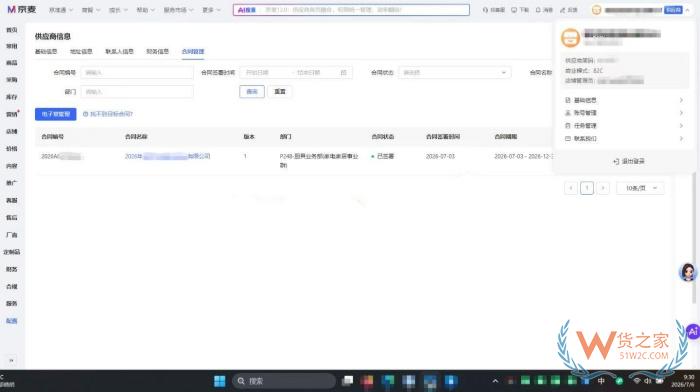Screen dimensions: 700x392
Task: Click the Windows Start button
Action: tap(220, 381)
